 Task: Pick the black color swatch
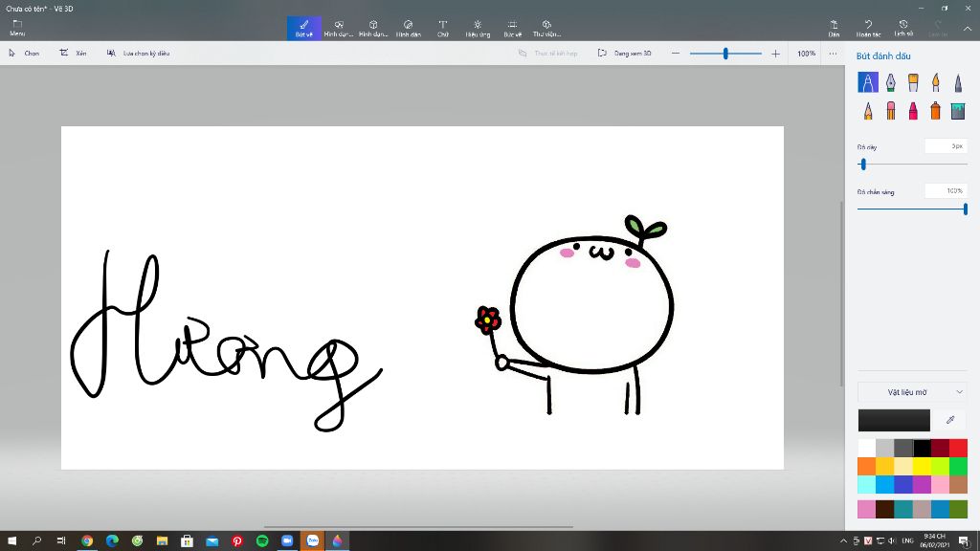(922, 448)
